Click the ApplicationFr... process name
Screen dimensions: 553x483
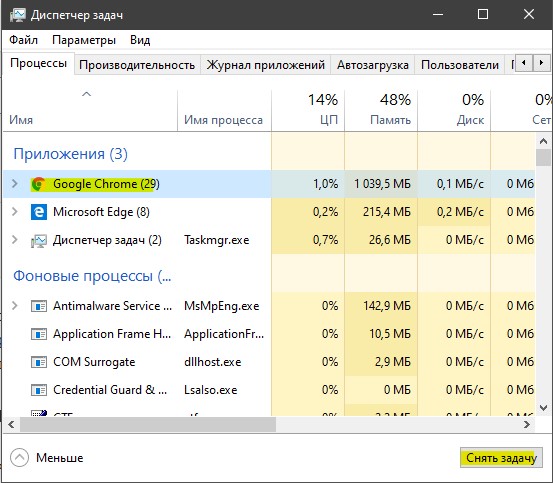coord(224,334)
